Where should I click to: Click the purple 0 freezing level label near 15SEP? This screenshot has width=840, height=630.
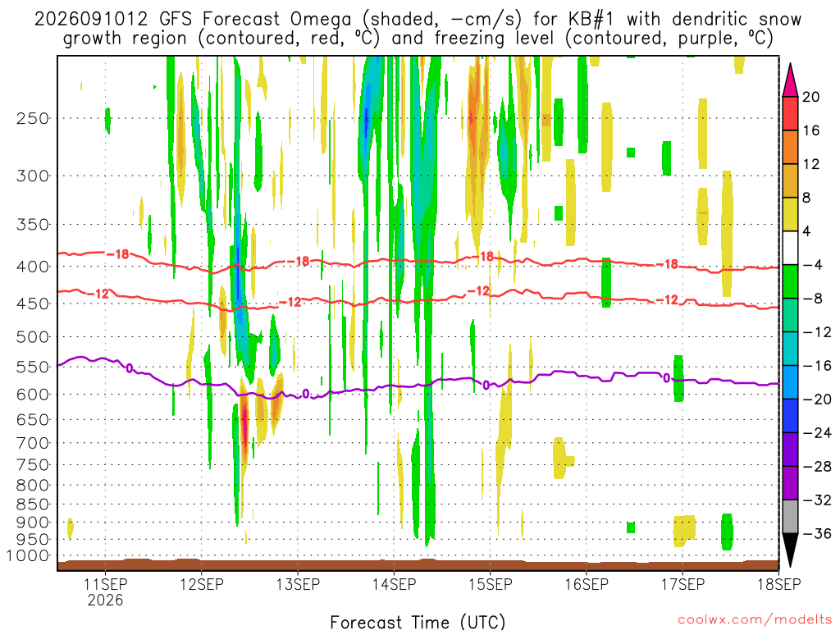coord(486,386)
